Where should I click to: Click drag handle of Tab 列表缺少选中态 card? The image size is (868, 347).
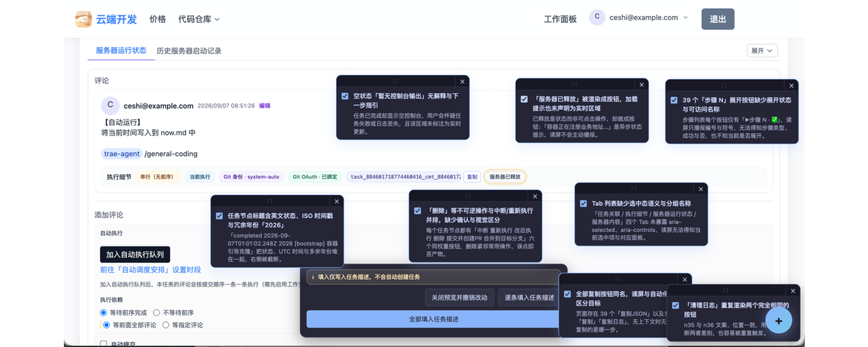634,189
